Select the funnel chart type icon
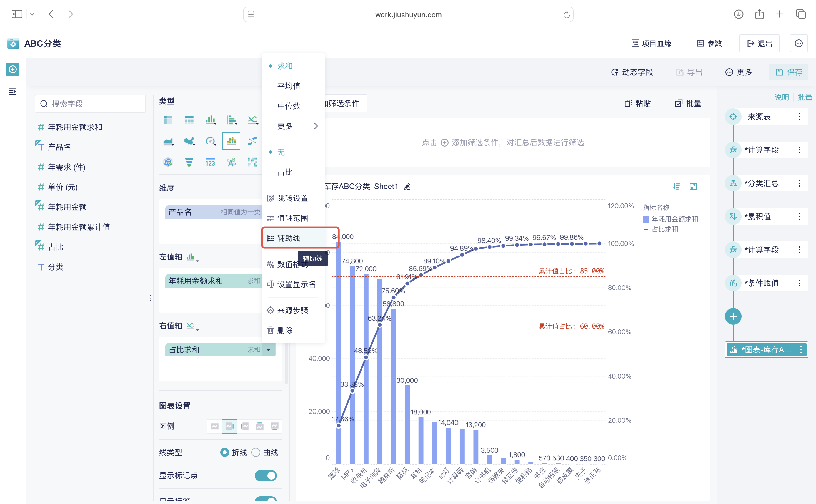This screenshot has height=504, width=816. pyautogui.click(x=189, y=162)
